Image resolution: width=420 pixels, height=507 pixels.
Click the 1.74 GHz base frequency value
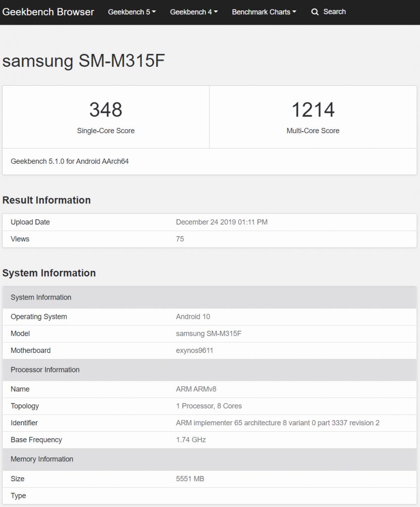[x=191, y=440]
